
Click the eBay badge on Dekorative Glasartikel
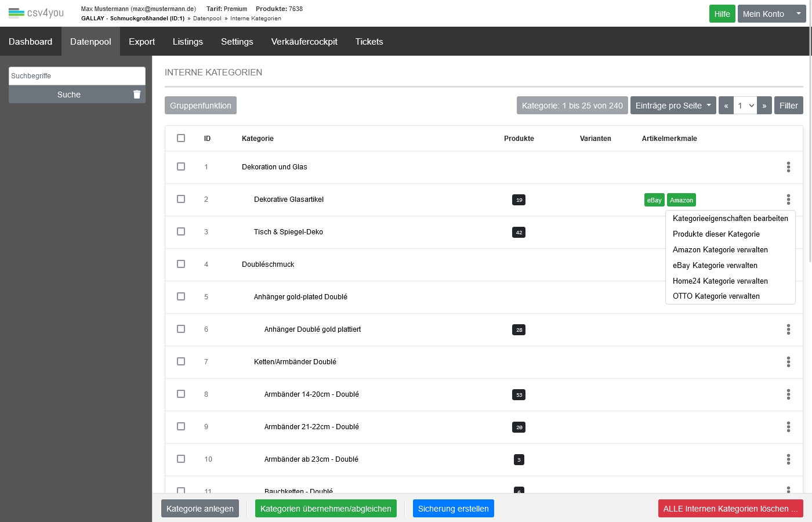[x=654, y=200]
